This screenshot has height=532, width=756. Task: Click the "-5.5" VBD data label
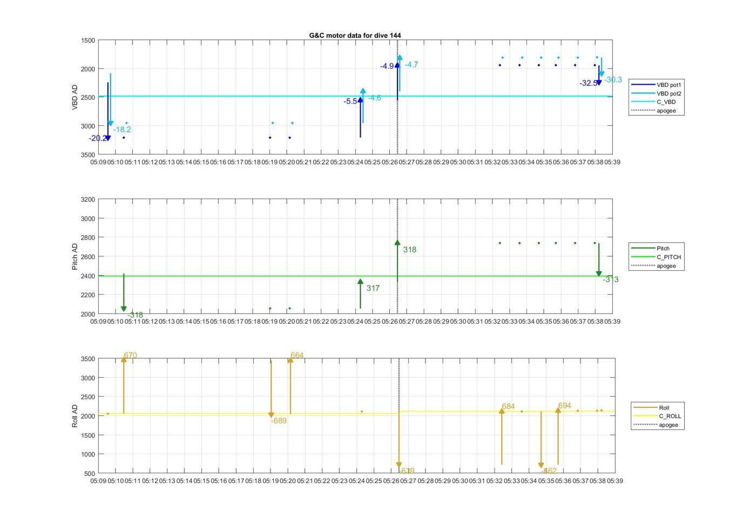(350, 101)
